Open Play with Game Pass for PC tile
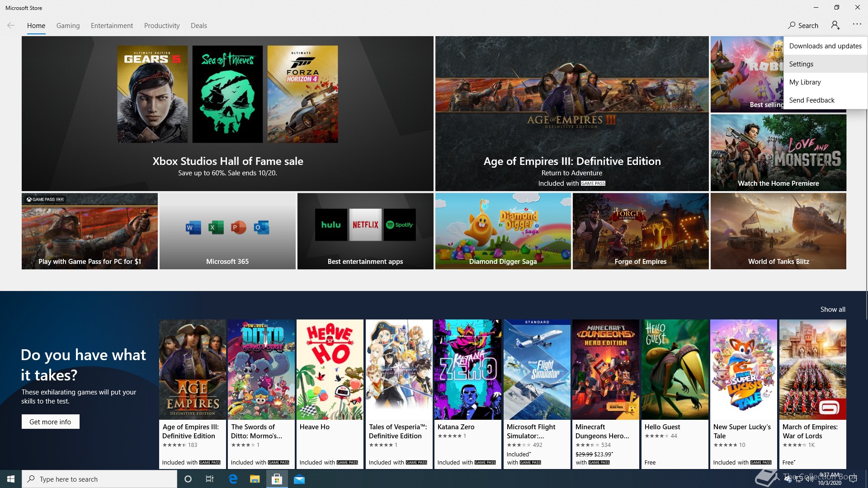This screenshot has width=868, height=488. tap(90, 231)
